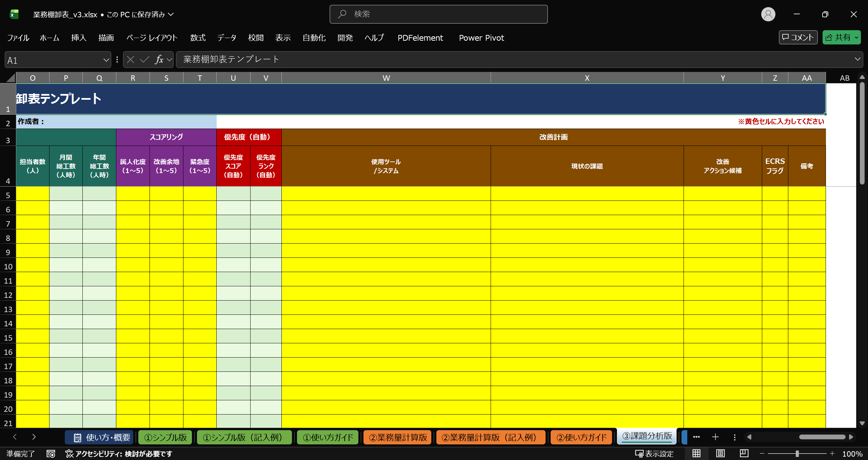Screen dimensions: 868x460
Task: Click the Insert Function fx icon
Action: [159, 60]
